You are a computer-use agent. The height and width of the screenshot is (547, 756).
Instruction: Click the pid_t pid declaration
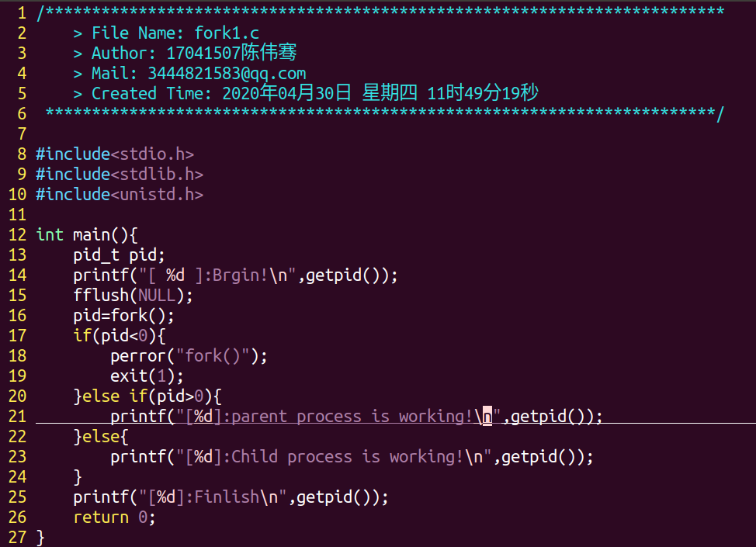(x=119, y=255)
